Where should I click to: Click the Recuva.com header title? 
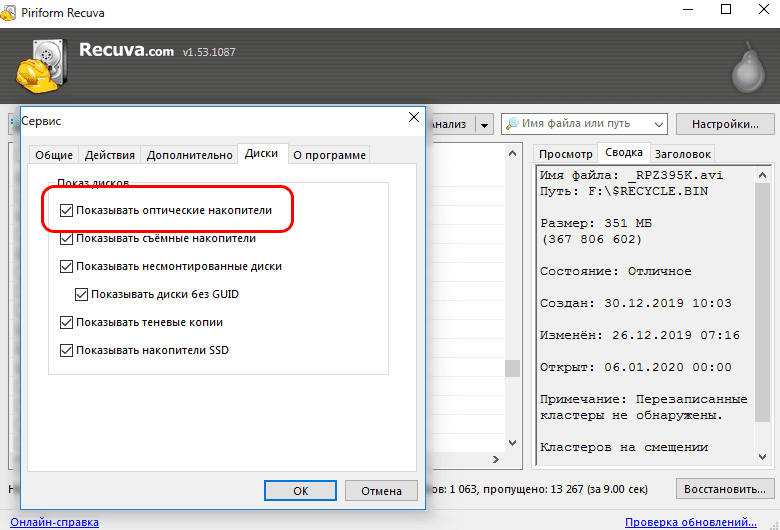click(x=126, y=50)
